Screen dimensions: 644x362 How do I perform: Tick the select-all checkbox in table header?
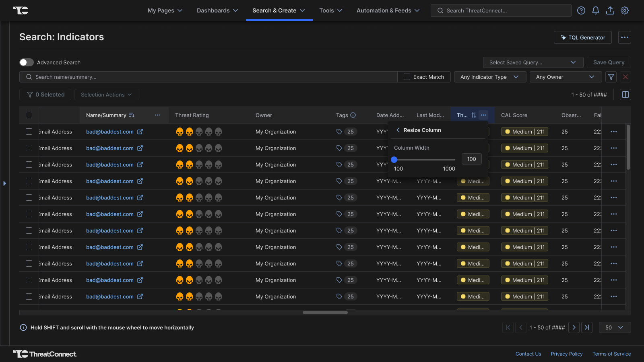29,115
